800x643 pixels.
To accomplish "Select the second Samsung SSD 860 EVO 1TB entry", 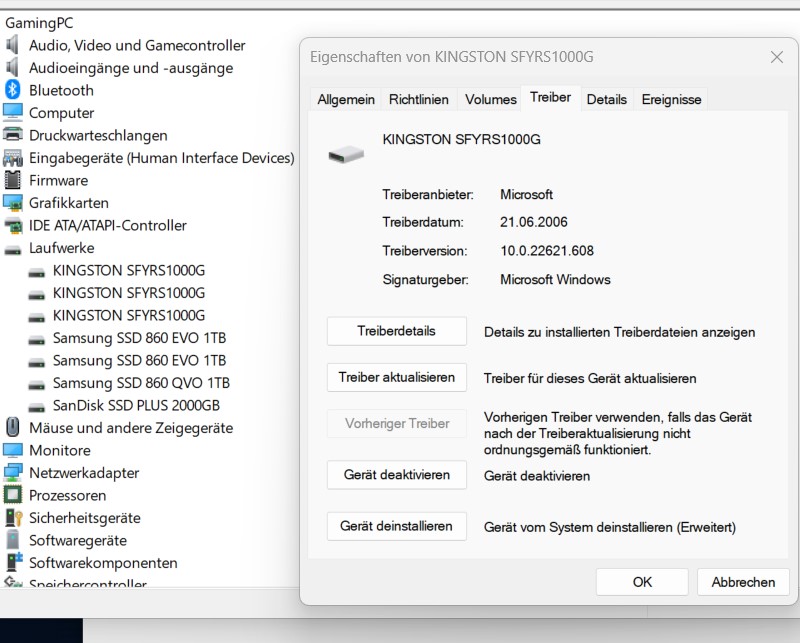I will tap(139, 360).
